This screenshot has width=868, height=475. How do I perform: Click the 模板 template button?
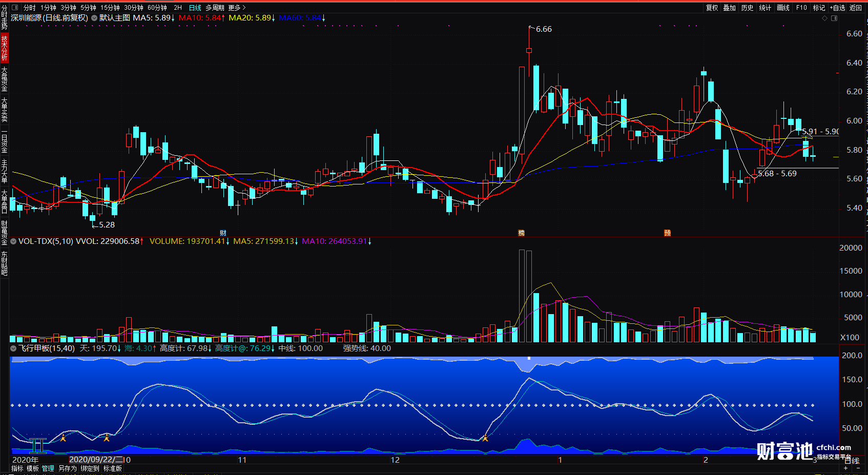coord(33,468)
